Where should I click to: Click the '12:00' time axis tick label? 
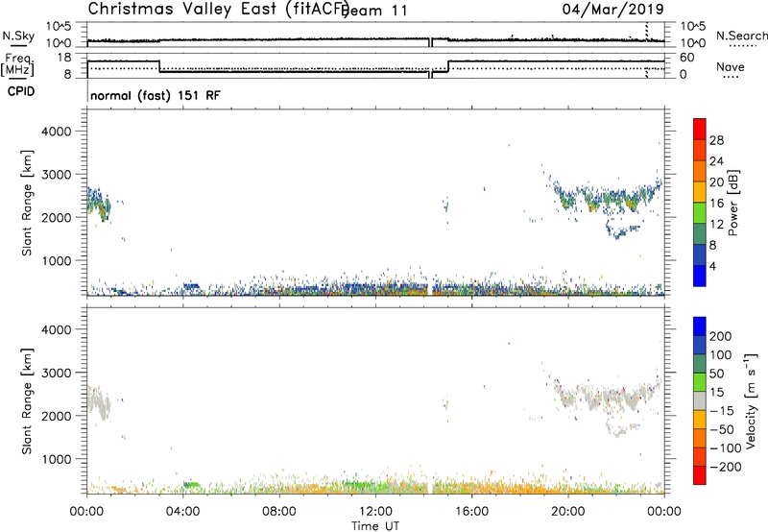tap(375, 512)
